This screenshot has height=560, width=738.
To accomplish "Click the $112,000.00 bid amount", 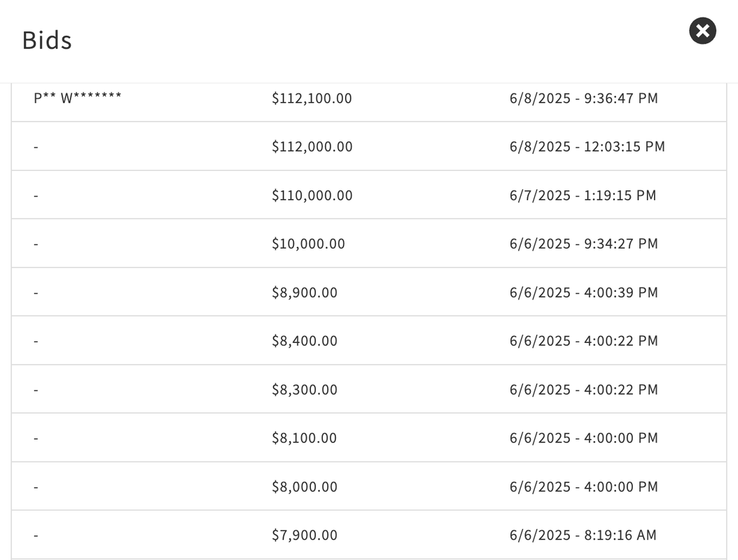I will (x=312, y=147).
